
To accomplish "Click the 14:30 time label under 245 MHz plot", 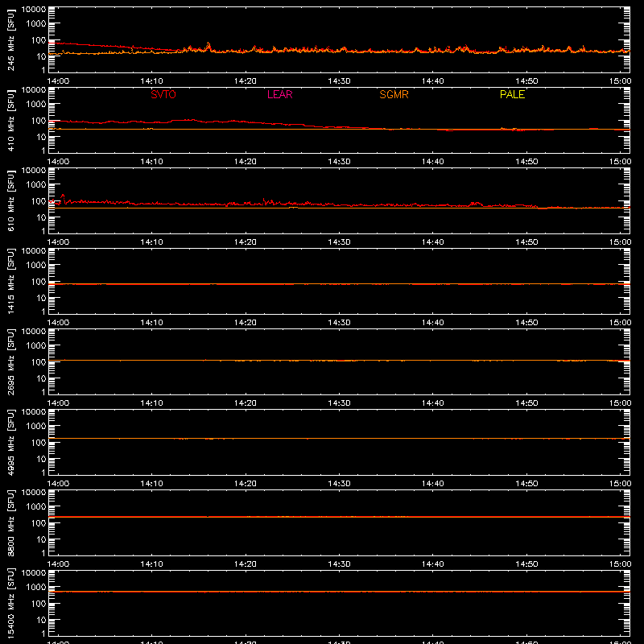I will tap(339, 81).
